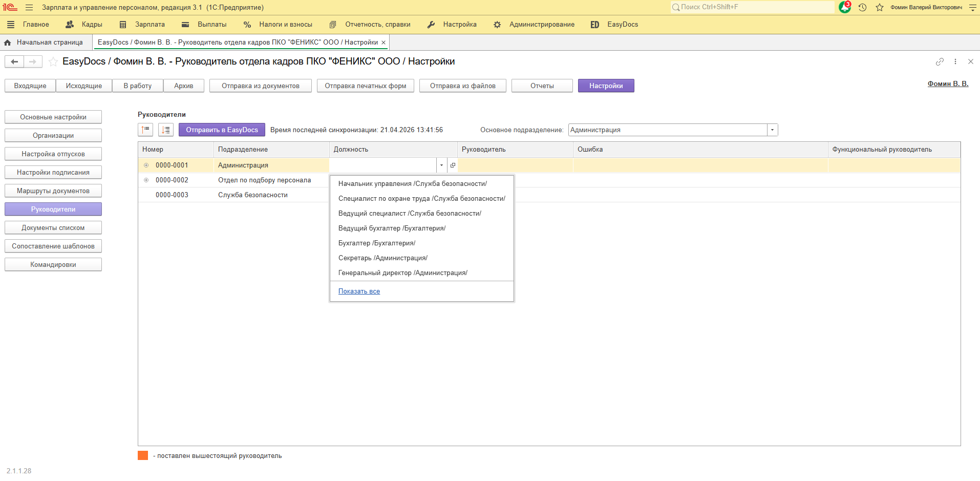Select Секретарь /Администрация/ option

pos(422,258)
